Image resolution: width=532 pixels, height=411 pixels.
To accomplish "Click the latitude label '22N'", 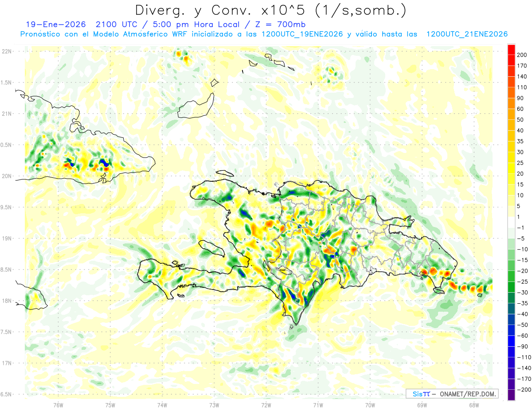I will [x=6, y=51].
